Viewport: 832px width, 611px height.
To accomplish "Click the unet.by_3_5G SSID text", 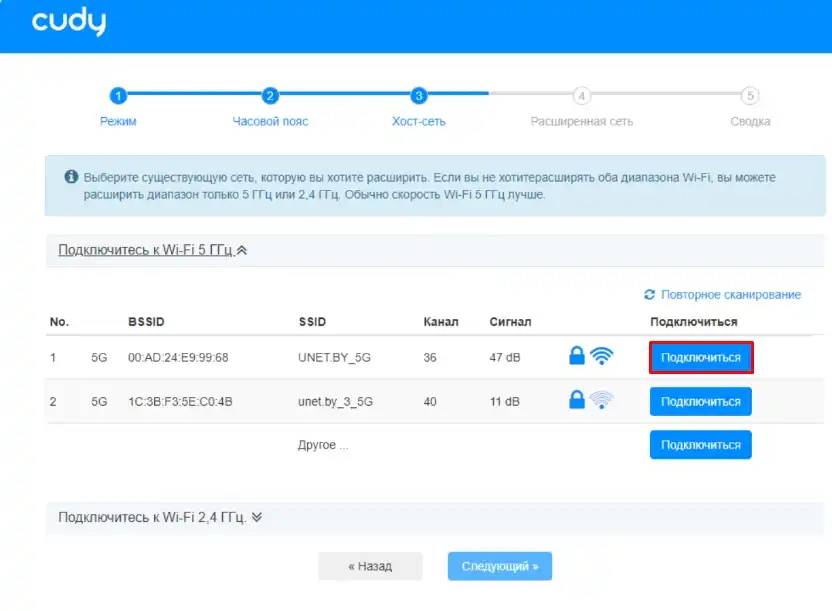I will tap(335, 401).
